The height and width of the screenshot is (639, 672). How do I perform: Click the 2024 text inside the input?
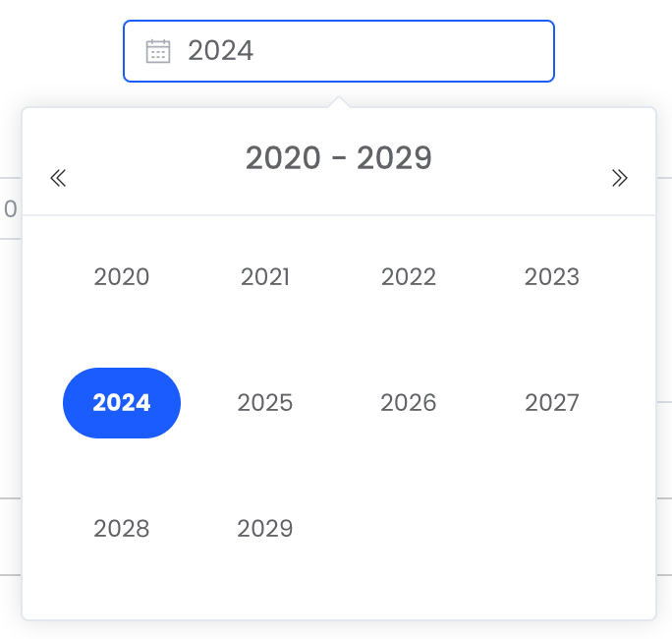[x=221, y=50]
